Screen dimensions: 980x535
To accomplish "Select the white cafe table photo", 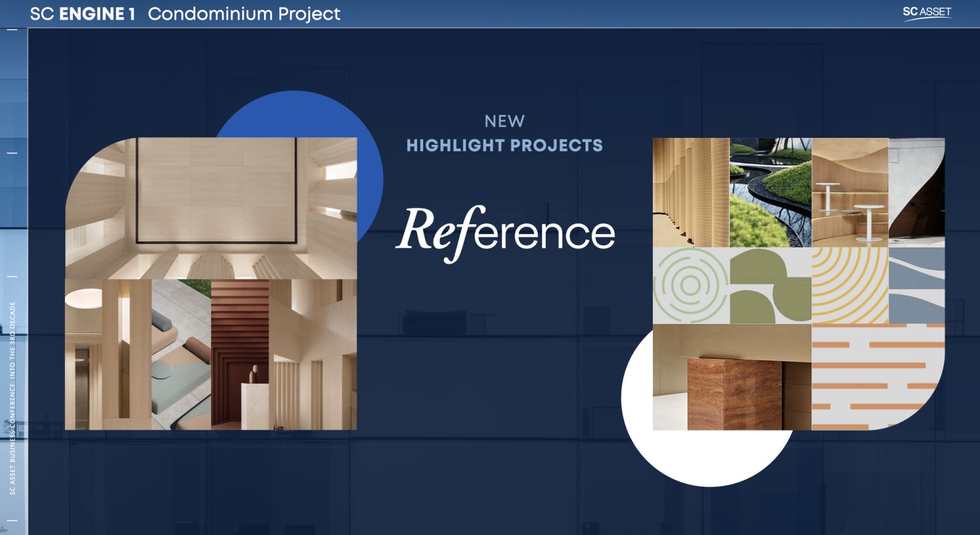I will 850,192.
